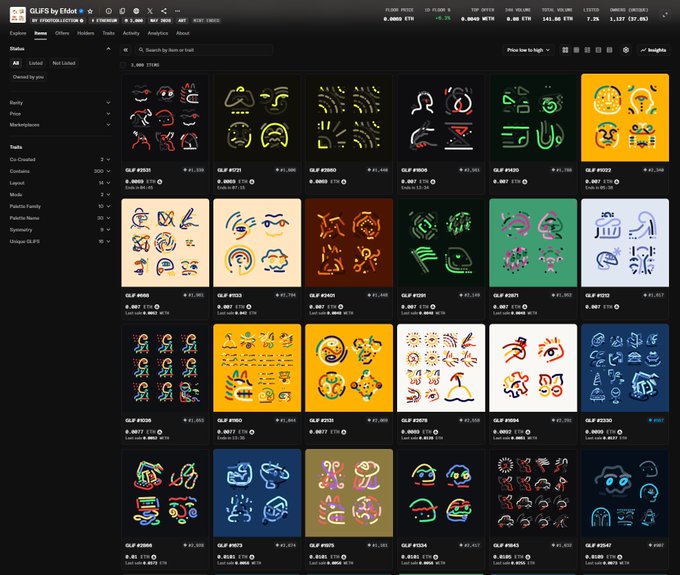Click the Search by item or trait field

tap(204, 50)
